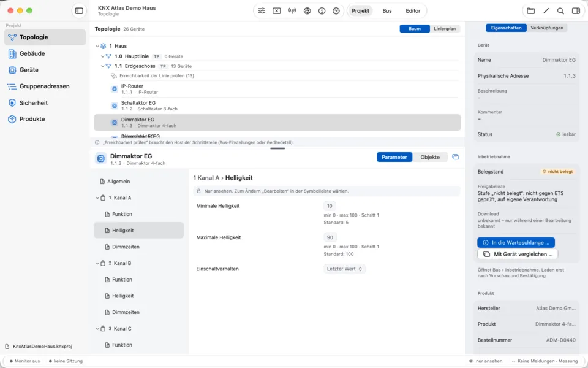
Task: Click Mit Gerät vergleichen button
Action: coord(518,254)
